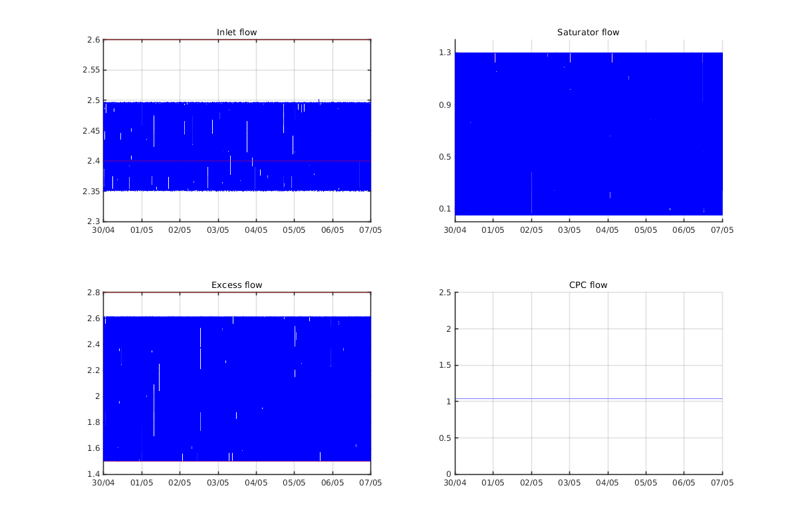Select the 1.8 tick on Excess flow axis
The image size is (798, 532).
tap(94, 422)
